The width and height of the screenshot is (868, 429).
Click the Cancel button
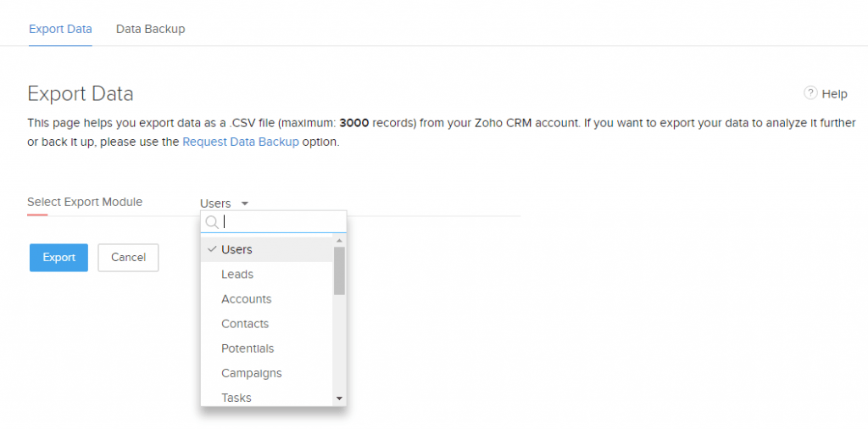click(129, 258)
